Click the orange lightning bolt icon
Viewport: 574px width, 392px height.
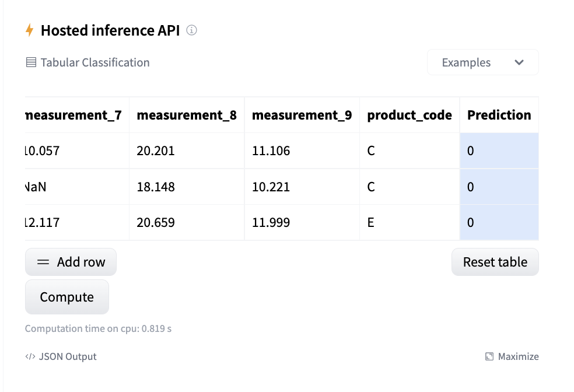coord(30,30)
